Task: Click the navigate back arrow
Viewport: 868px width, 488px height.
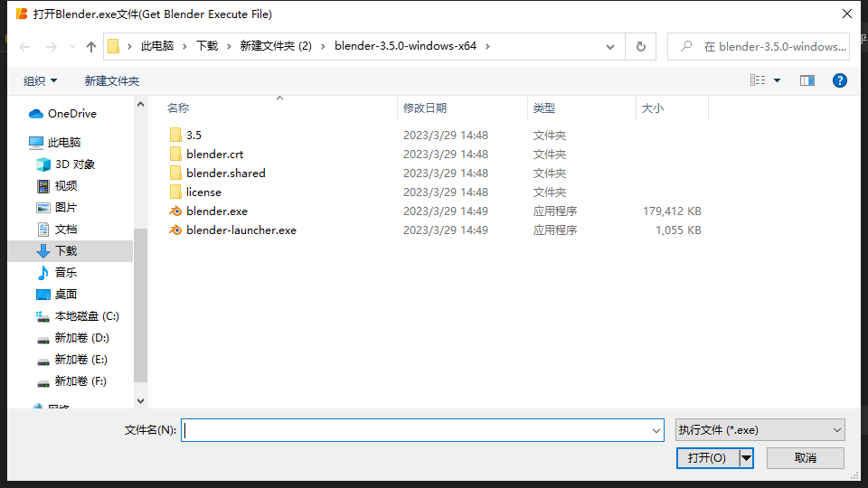Action: coord(24,47)
